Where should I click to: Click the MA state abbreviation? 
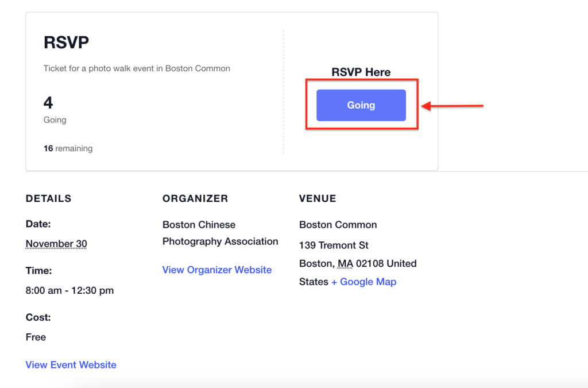(x=345, y=264)
